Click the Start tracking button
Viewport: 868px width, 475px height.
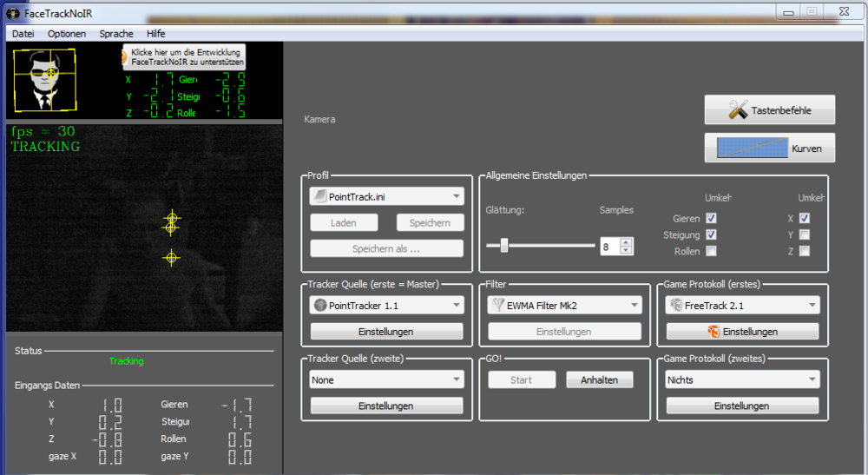coord(522,379)
